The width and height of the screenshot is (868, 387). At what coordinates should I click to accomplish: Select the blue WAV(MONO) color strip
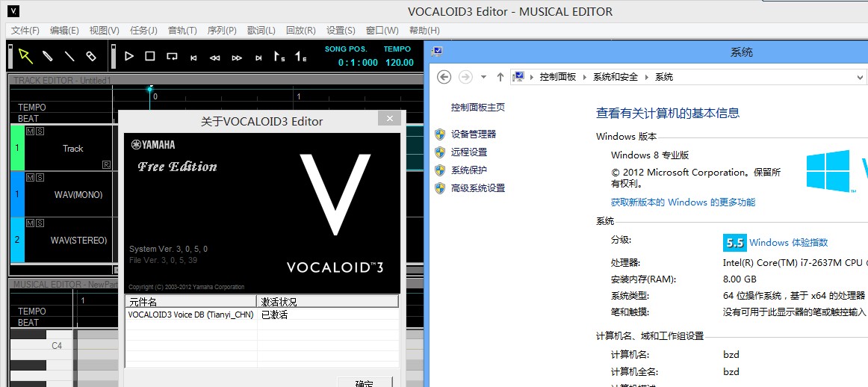(17, 193)
